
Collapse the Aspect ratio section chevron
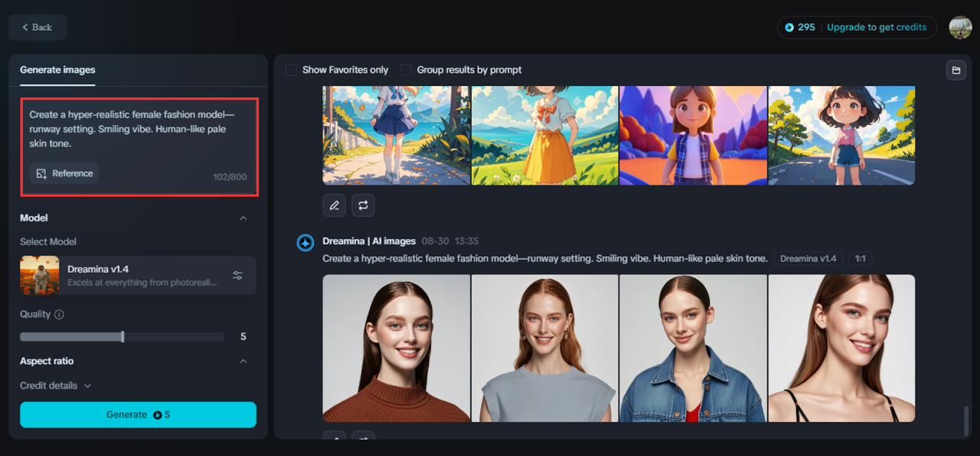pyautogui.click(x=243, y=361)
